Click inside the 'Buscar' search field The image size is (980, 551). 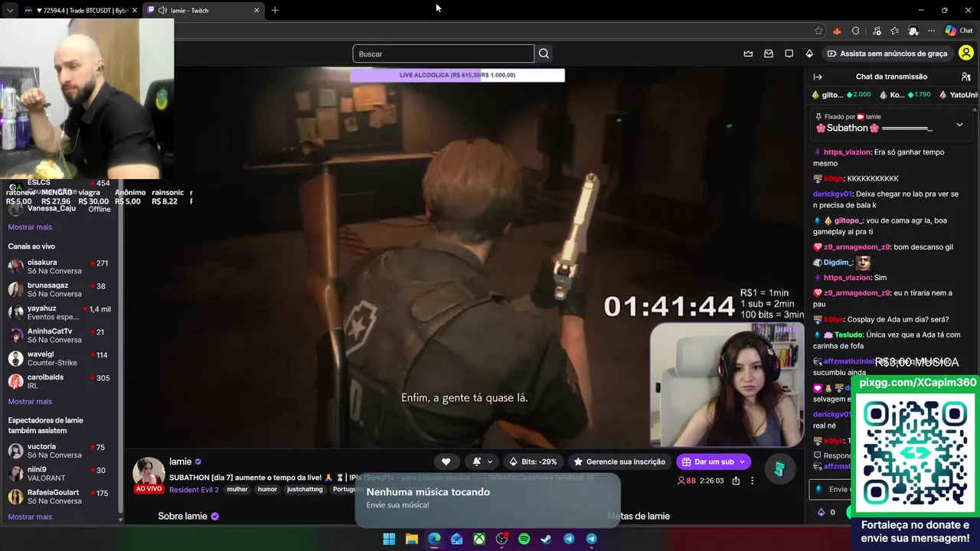click(x=443, y=54)
